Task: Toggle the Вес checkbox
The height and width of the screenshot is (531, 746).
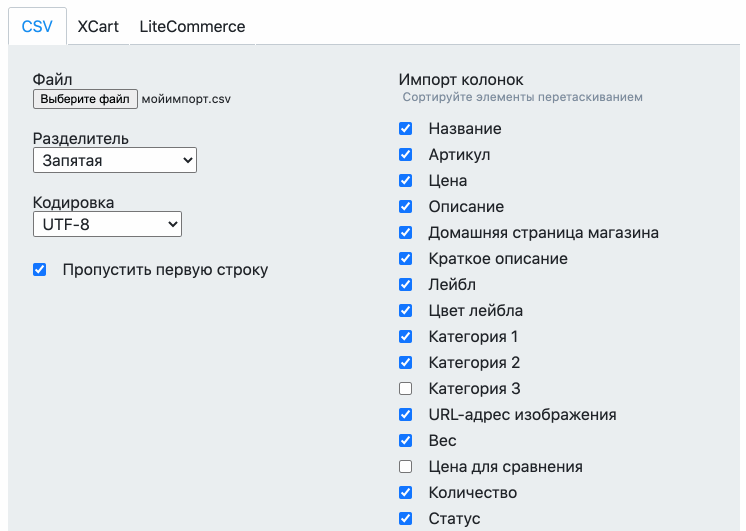Action: coord(405,441)
